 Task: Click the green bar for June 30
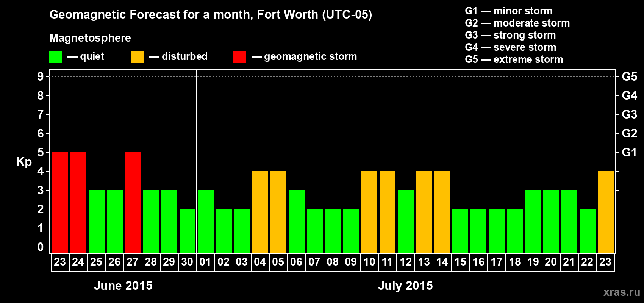click(188, 231)
